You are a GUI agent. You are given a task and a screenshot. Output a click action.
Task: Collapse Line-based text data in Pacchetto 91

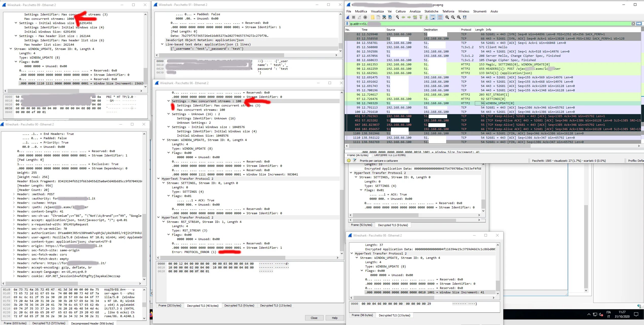tap(162, 44)
